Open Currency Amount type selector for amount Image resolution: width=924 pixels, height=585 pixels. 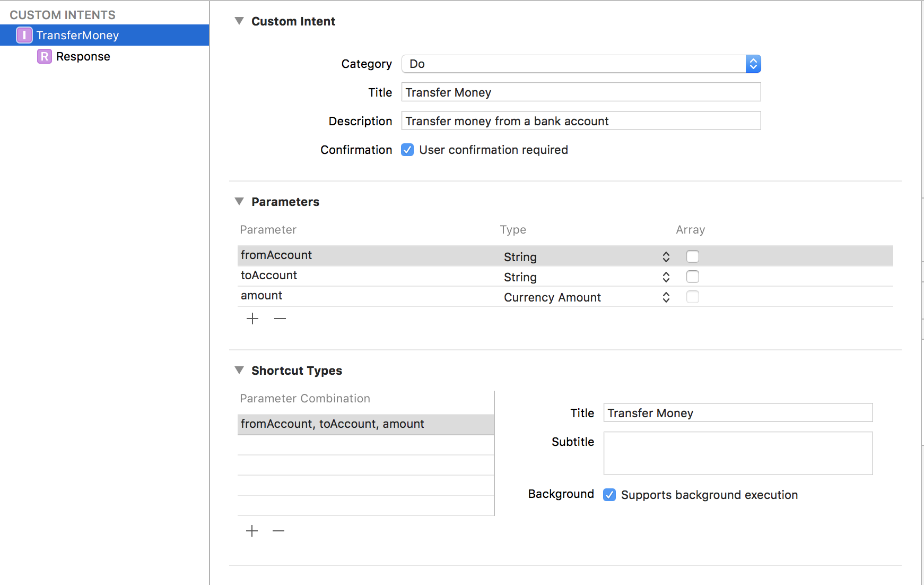tap(586, 297)
